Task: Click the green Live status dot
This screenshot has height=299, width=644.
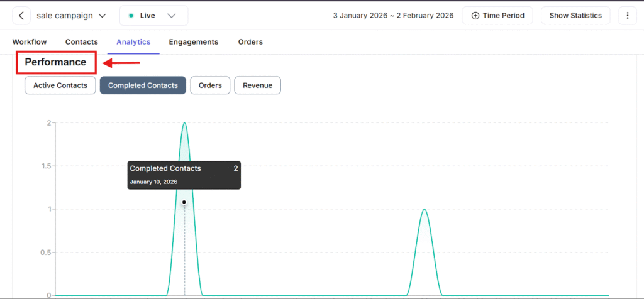Action: pos(130,16)
